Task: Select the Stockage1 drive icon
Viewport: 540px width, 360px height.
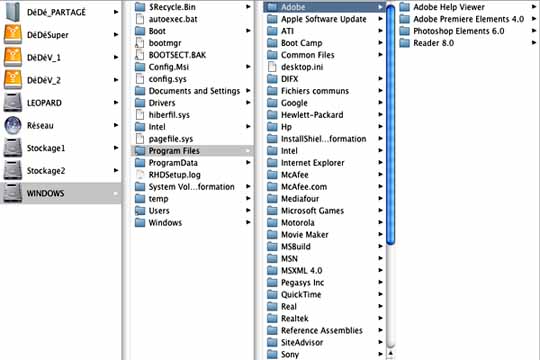Action: click(x=13, y=148)
